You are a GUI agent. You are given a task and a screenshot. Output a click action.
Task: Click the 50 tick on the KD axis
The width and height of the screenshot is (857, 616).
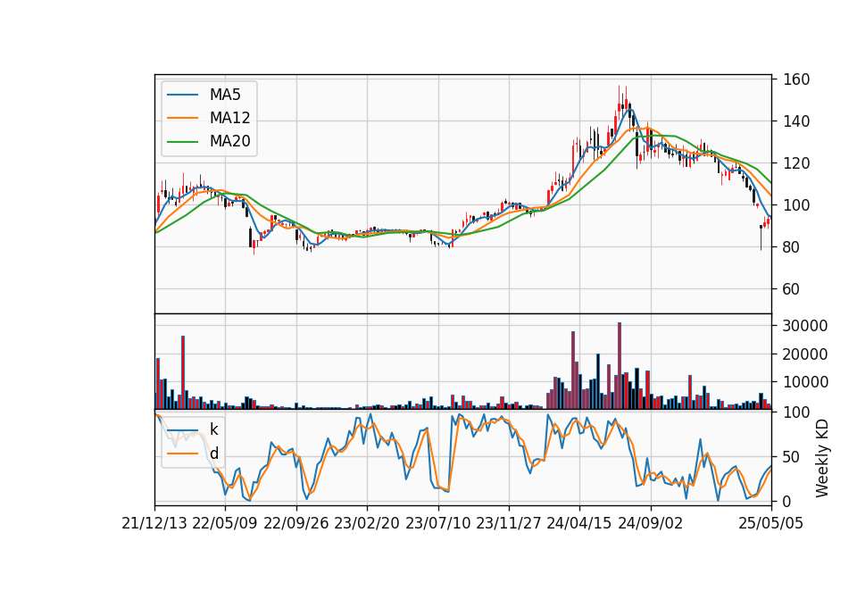coord(792,456)
